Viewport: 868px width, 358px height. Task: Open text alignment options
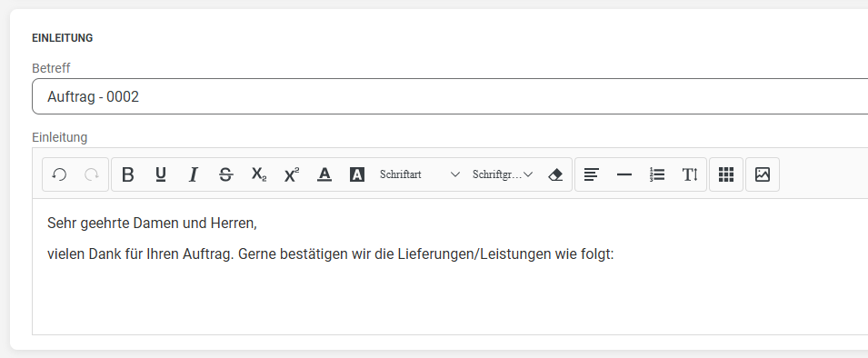tap(592, 174)
